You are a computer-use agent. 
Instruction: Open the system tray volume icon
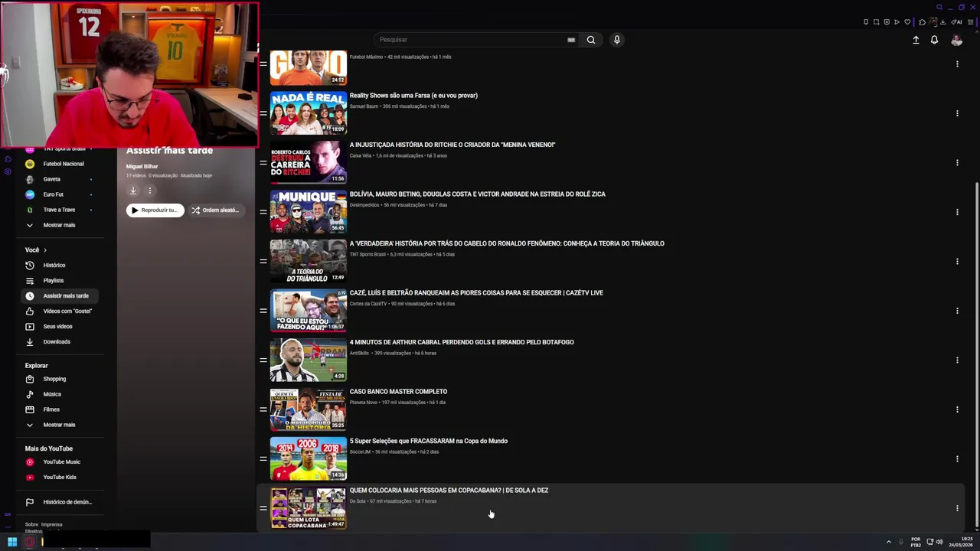click(x=939, y=542)
